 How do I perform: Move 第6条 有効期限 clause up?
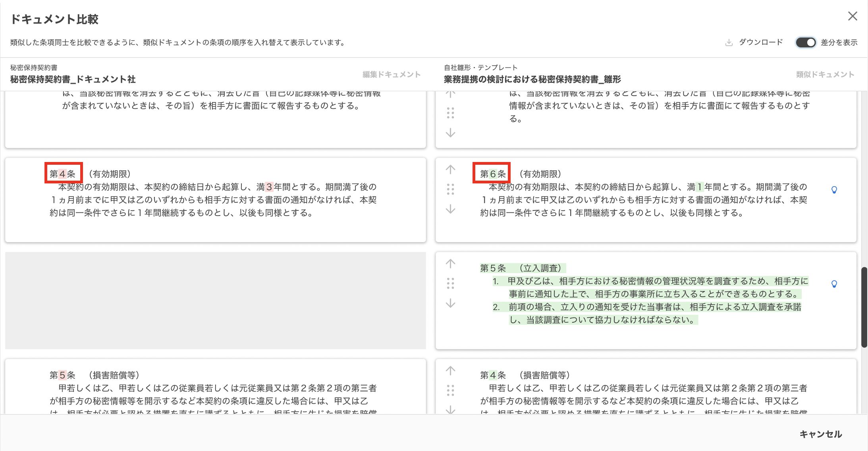pos(450,170)
